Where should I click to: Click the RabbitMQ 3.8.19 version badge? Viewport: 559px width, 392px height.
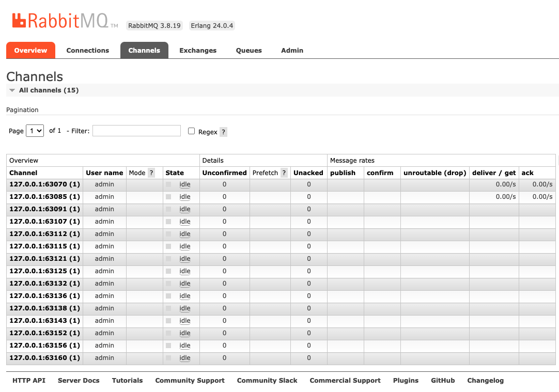pyautogui.click(x=154, y=26)
